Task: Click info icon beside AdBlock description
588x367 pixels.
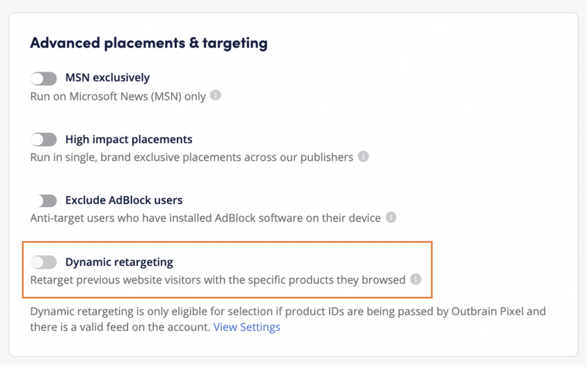Action: tap(391, 218)
